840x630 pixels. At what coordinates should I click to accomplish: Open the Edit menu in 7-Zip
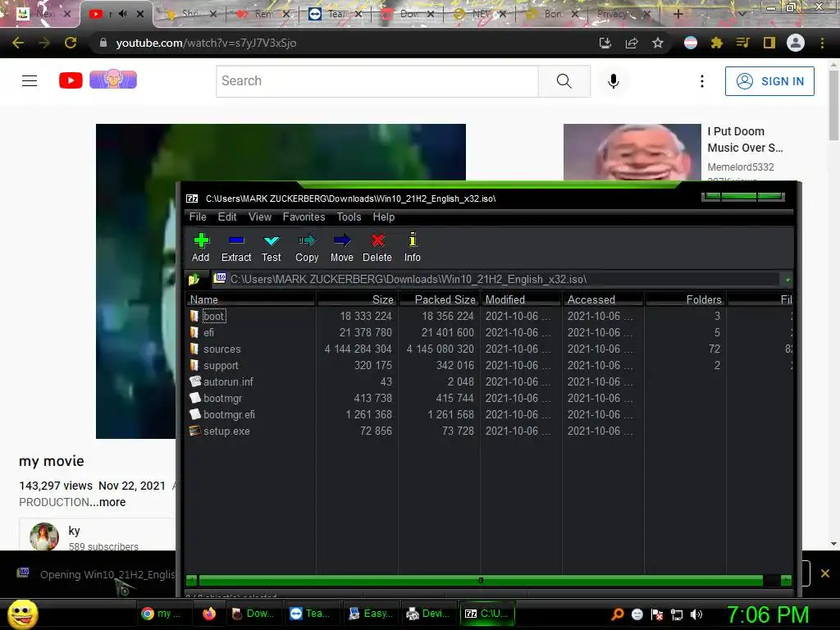[227, 217]
